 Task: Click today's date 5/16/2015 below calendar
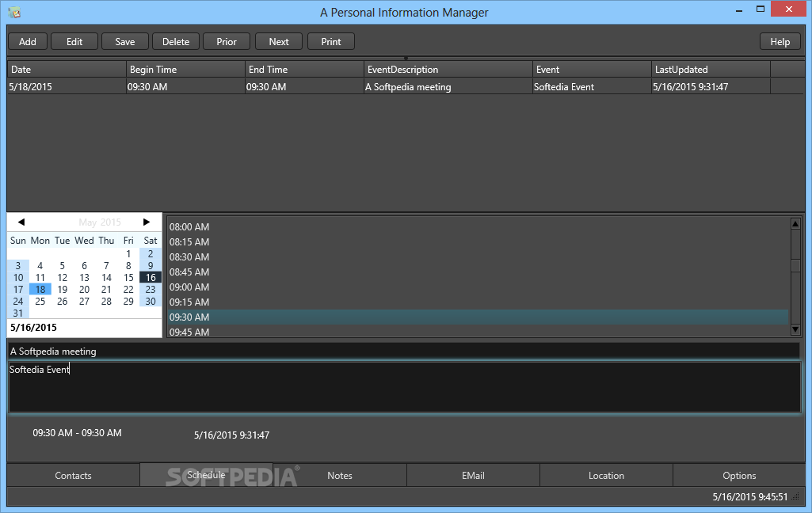[33, 328]
